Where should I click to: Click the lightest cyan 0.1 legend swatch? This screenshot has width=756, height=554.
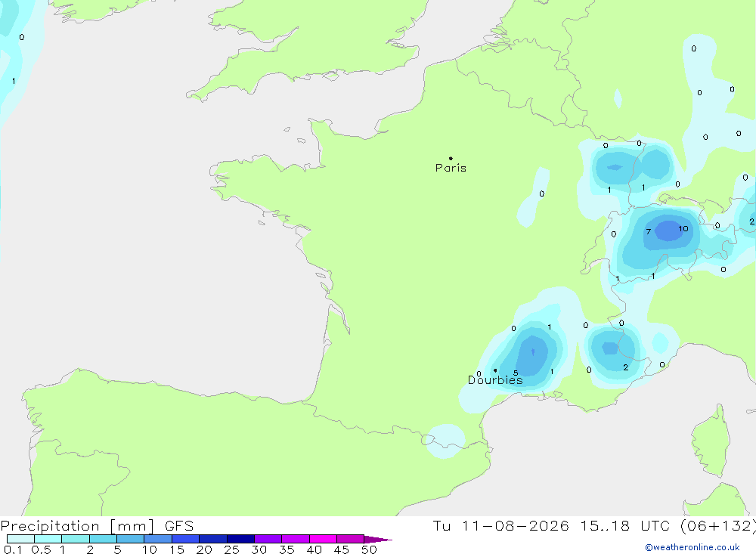pyautogui.click(x=20, y=539)
